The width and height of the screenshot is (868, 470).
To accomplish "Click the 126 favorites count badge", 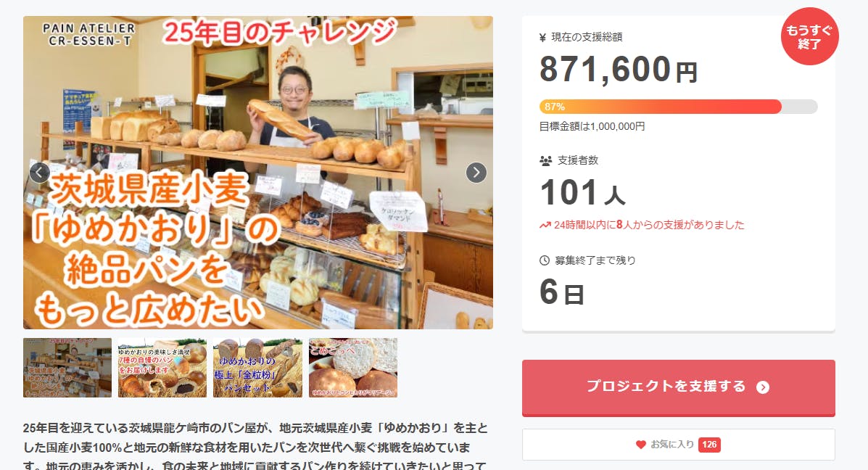I will point(709,445).
